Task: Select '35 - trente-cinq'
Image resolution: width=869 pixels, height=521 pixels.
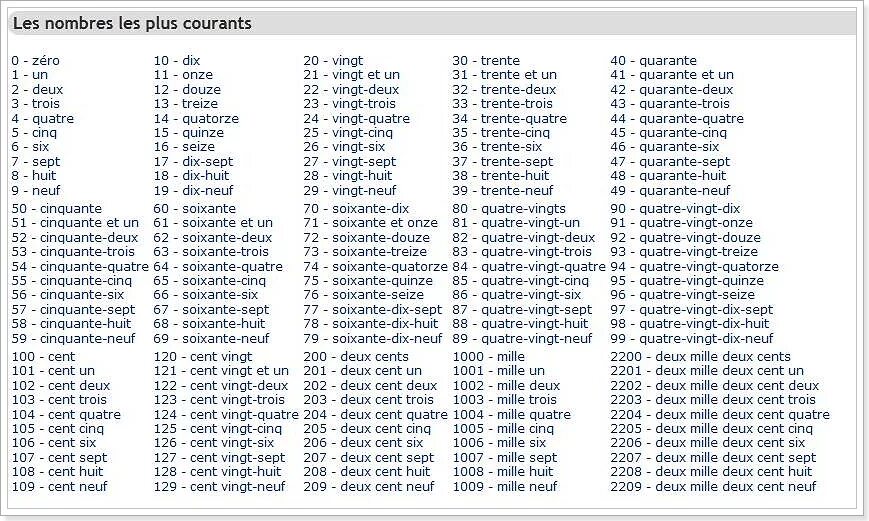Action: tap(501, 132)
